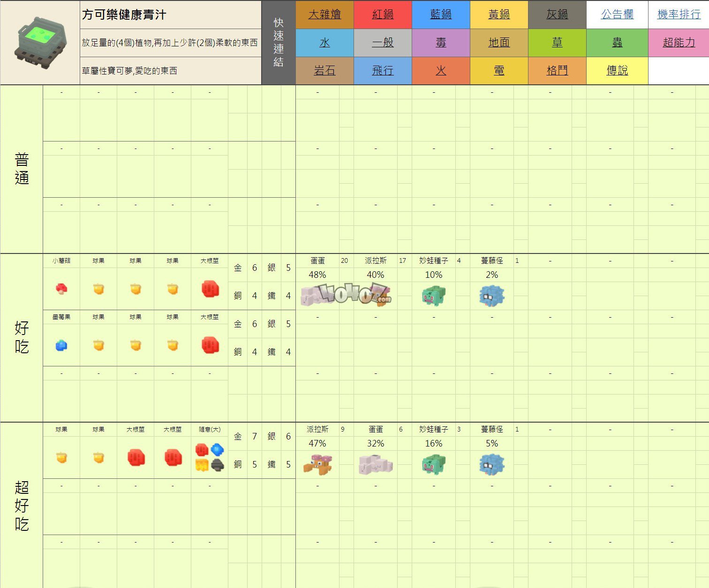Select the 32% probability cell

click(376, 444)
